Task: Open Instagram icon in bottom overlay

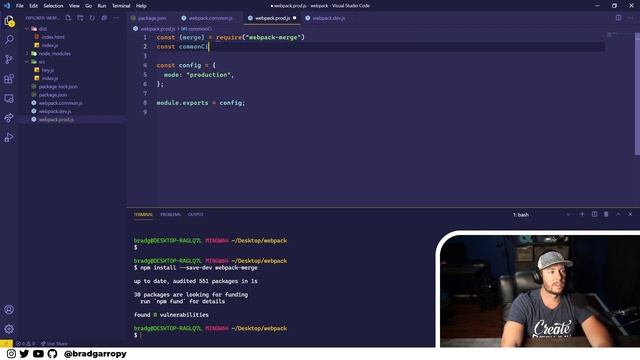Action: tap(11, 354)
